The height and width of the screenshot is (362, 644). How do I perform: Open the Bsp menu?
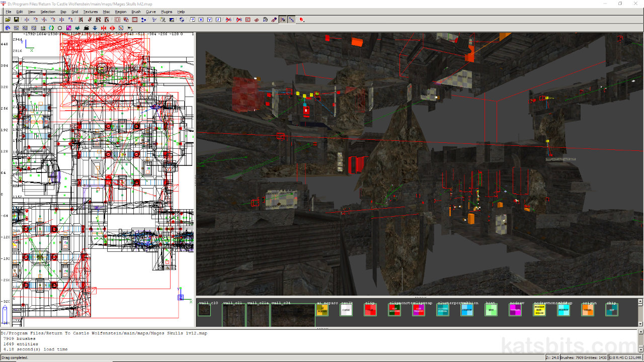(63, 11)
